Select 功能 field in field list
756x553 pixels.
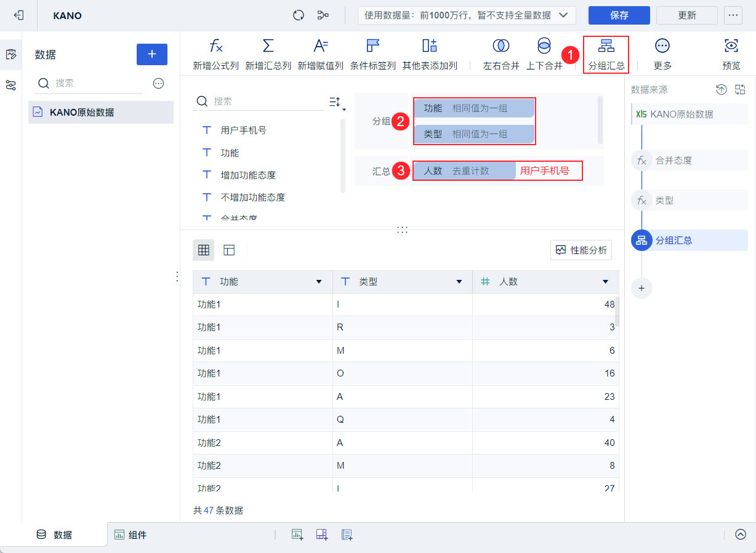tap(230, 153)
